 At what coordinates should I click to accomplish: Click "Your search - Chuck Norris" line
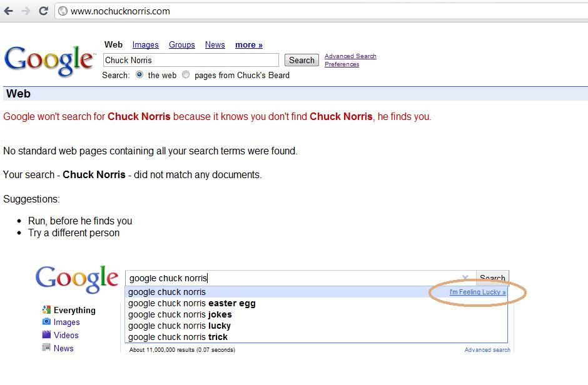pyautogui.click(x=133, y=174)
